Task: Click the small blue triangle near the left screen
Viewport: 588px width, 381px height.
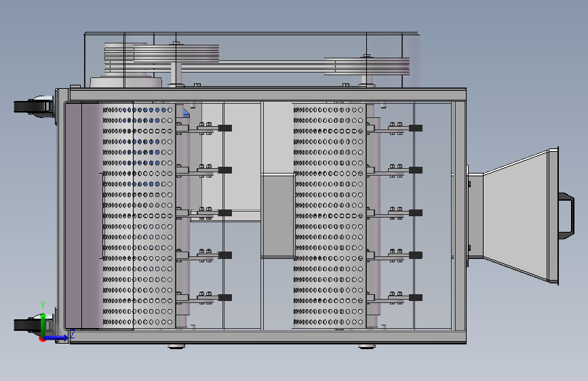Action: coord(187,113)
